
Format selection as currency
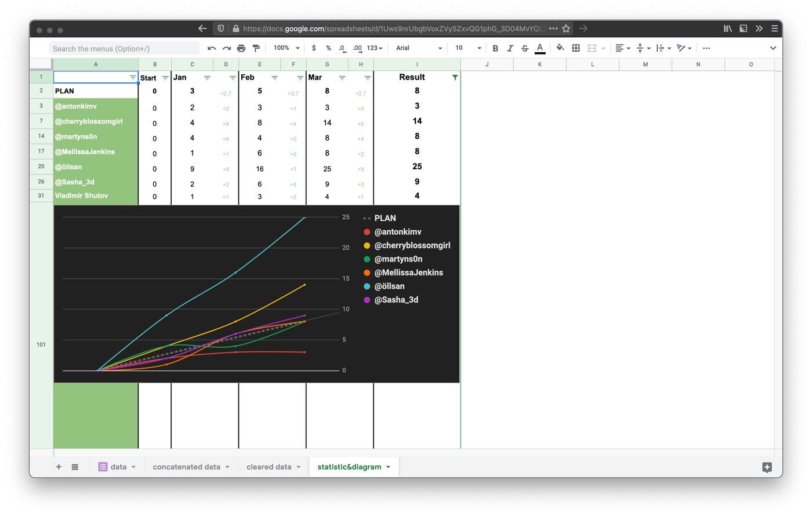314,48
